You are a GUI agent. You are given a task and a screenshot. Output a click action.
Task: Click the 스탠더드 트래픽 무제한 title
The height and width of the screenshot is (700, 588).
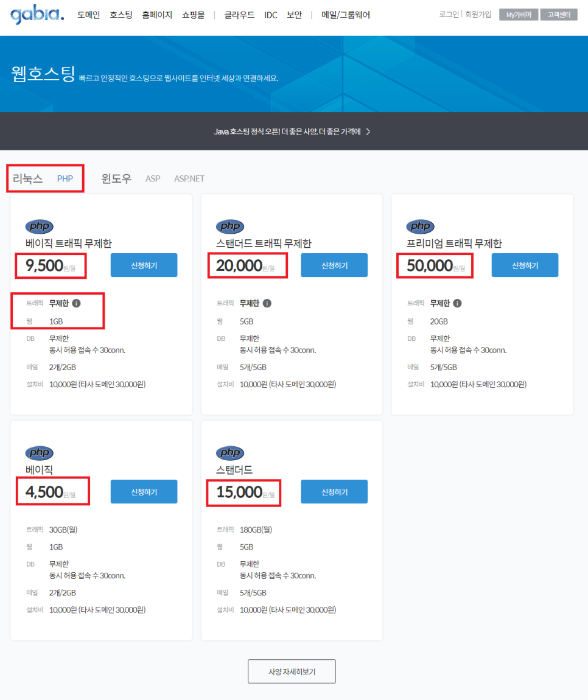264,243
